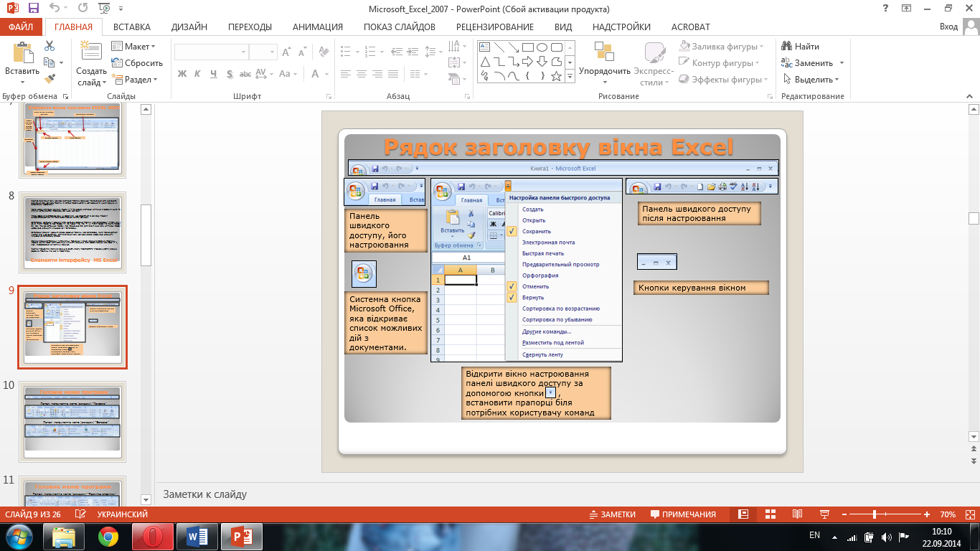Customize quick access toolbar dropdown arrow
The height and width of the screenshot is (551, 980).
click(119, 9)
